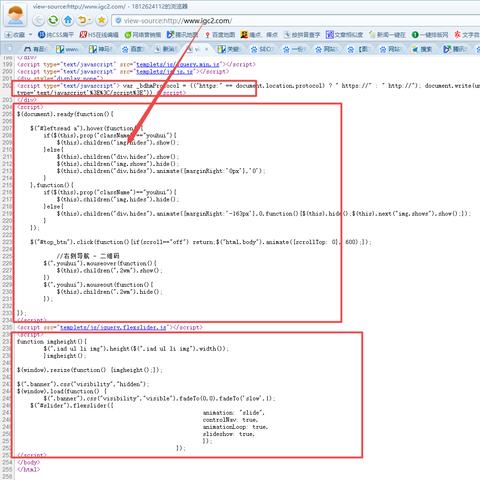This screenshot has height=480, width=480.
Task: Open templets/js/jquery.min.js source link
Action: (x=178, y=64)
